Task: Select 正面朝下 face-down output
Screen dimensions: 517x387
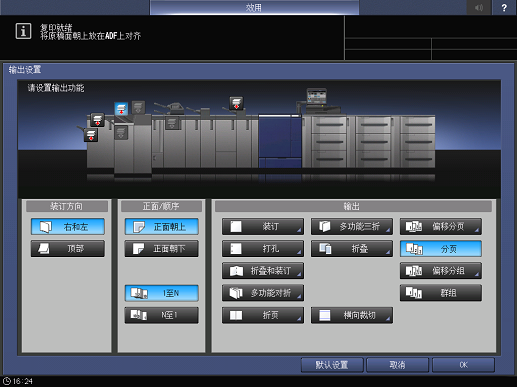Action: point(162,249)
